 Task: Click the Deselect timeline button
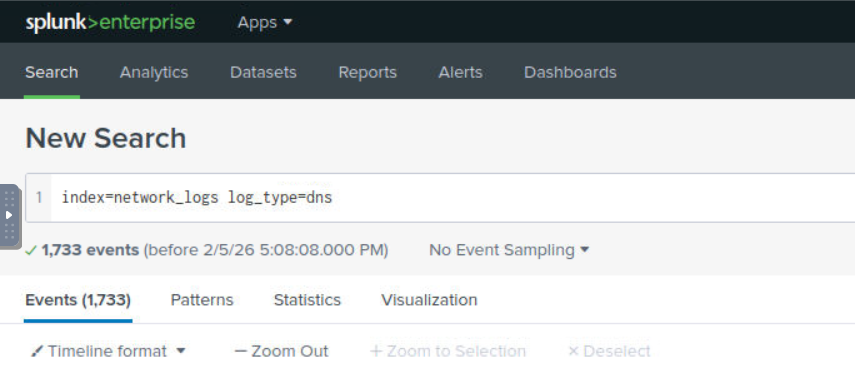point(609,351)
